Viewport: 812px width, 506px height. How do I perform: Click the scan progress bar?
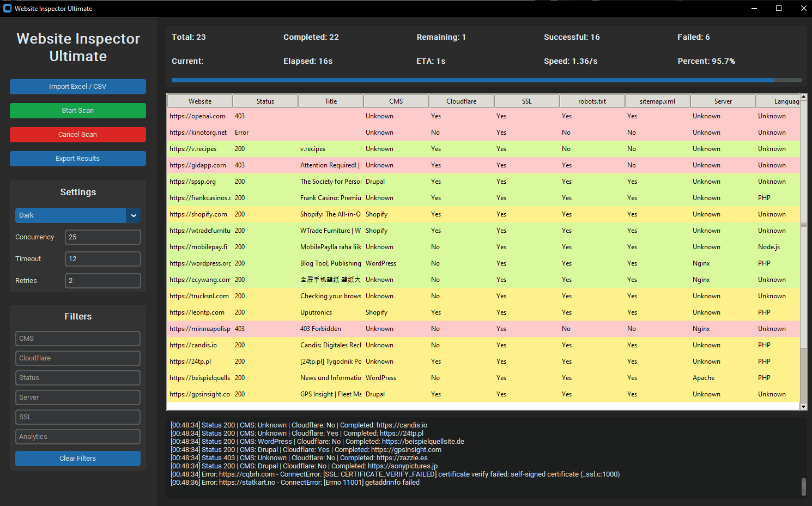(x=487, y=80)
